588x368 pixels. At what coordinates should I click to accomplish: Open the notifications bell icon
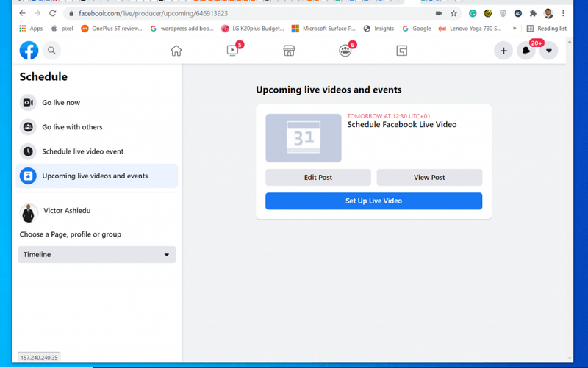click(526, 50)
